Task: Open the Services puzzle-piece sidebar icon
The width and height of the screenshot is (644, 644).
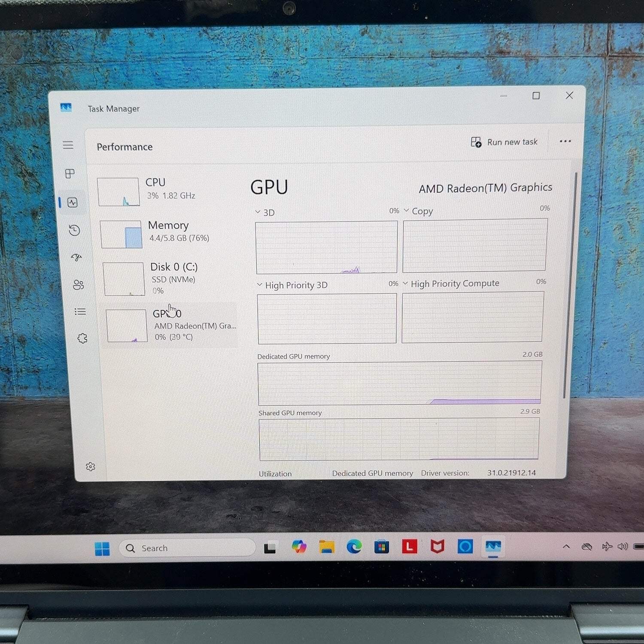Action: [x=82, y=338]
